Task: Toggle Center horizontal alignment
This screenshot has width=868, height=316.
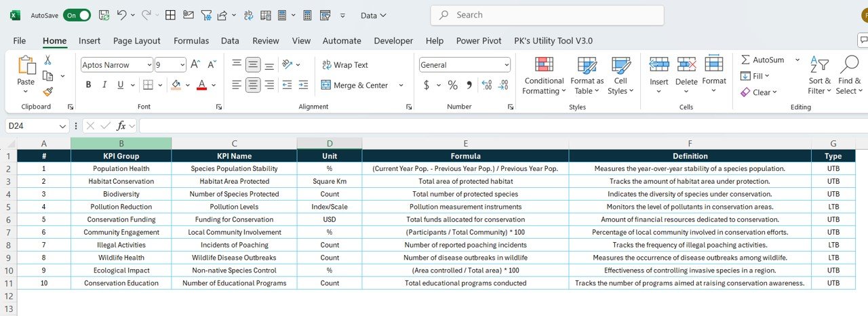Action: (253, 85)
